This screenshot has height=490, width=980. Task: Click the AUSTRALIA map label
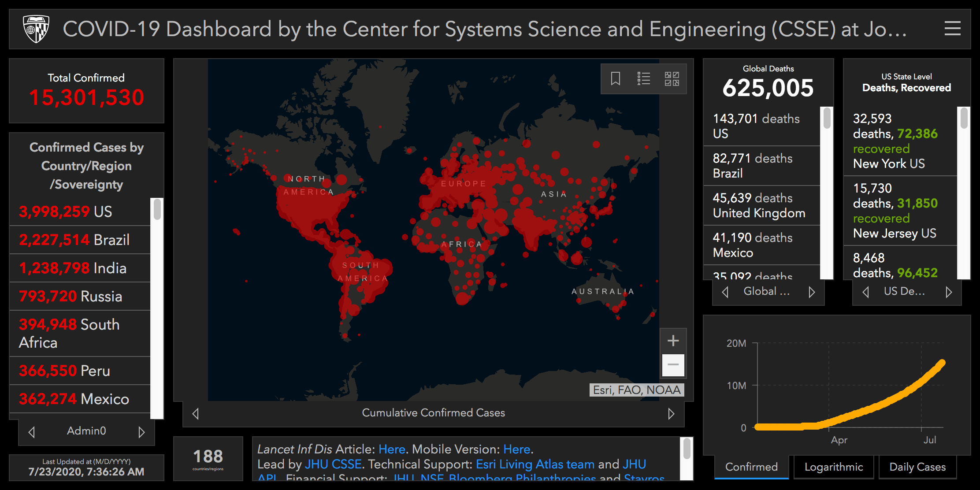pyautogui.click(x=603, y=291)
